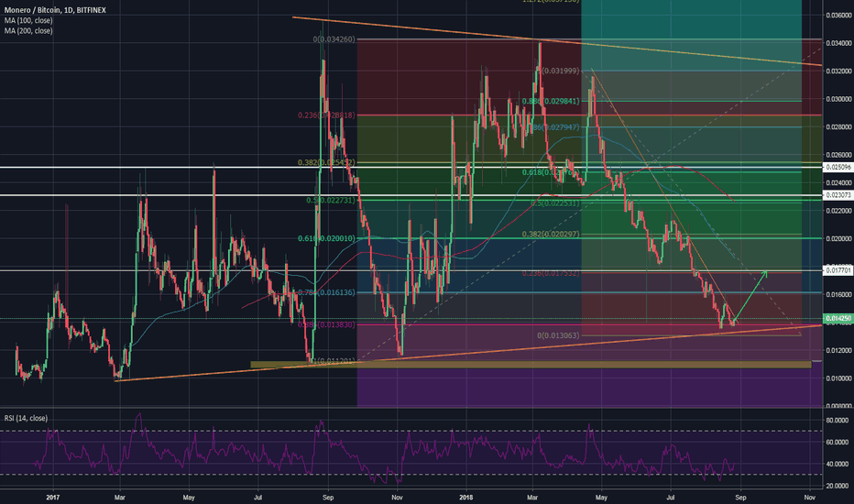Click the RSI axis value 40.0000
This screenshot has height=504, width=854.
point(838,465)
